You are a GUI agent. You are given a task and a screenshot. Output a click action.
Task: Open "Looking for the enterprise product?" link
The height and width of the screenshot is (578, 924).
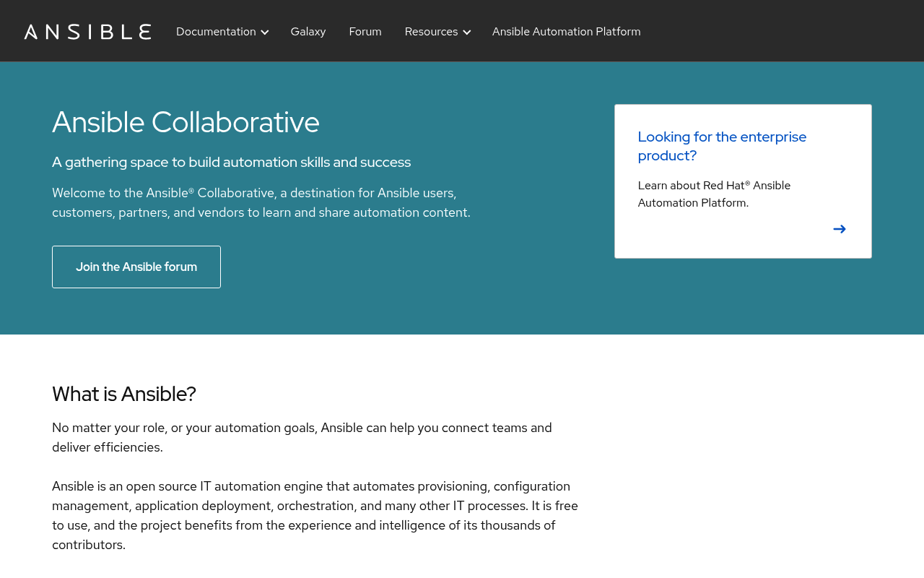(722, 146)
